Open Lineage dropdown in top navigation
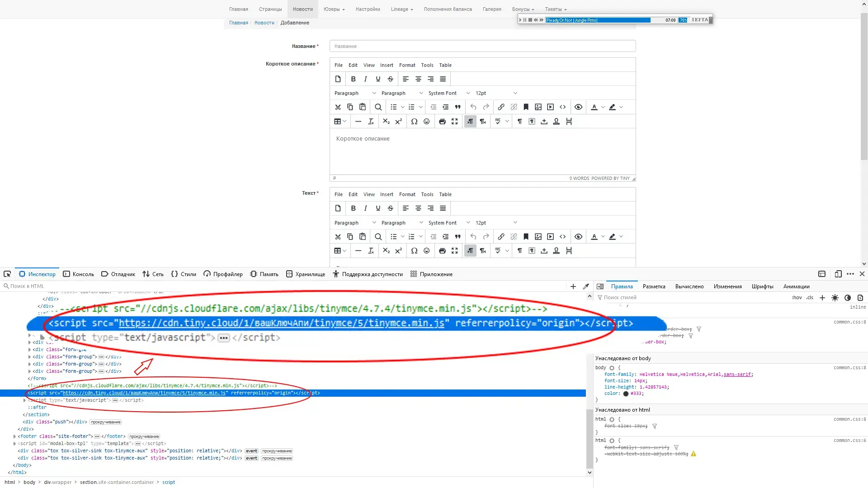The width and height of the screenshot is (868, 488). coord(402,9)
